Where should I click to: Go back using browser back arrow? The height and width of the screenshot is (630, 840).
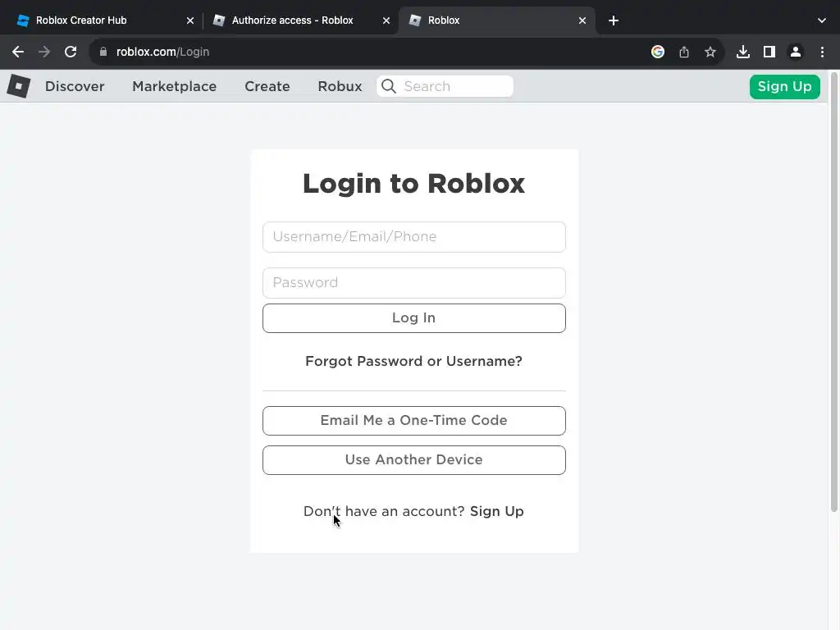18,52
